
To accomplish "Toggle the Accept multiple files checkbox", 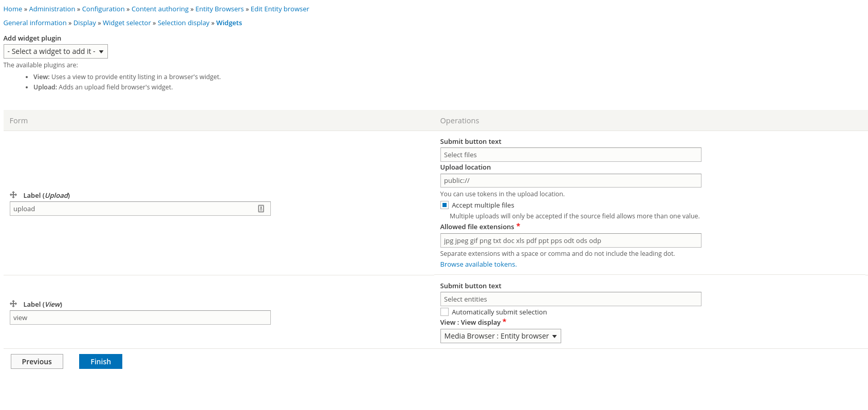I will pyautogui.click(x=445, y=205).
